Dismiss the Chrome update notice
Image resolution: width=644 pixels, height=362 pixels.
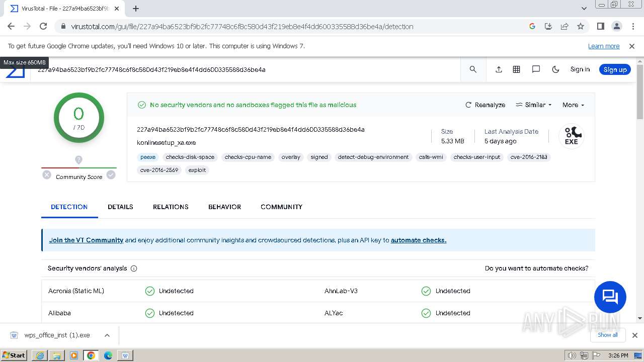tap(632, 46)
